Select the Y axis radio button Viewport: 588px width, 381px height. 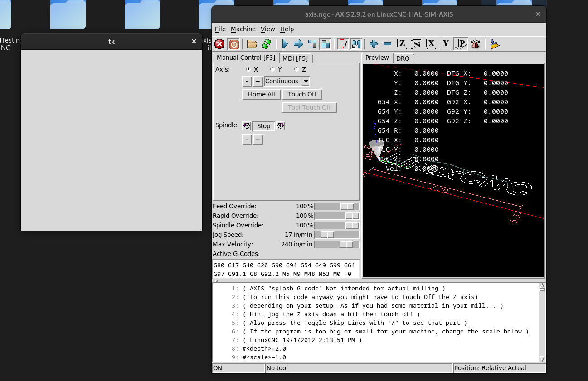coord(272,69)
